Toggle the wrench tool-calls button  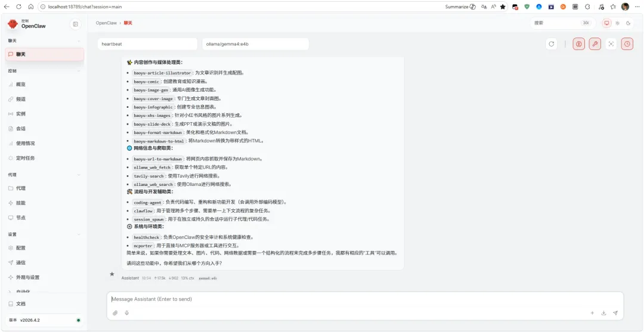pos(595,44)
